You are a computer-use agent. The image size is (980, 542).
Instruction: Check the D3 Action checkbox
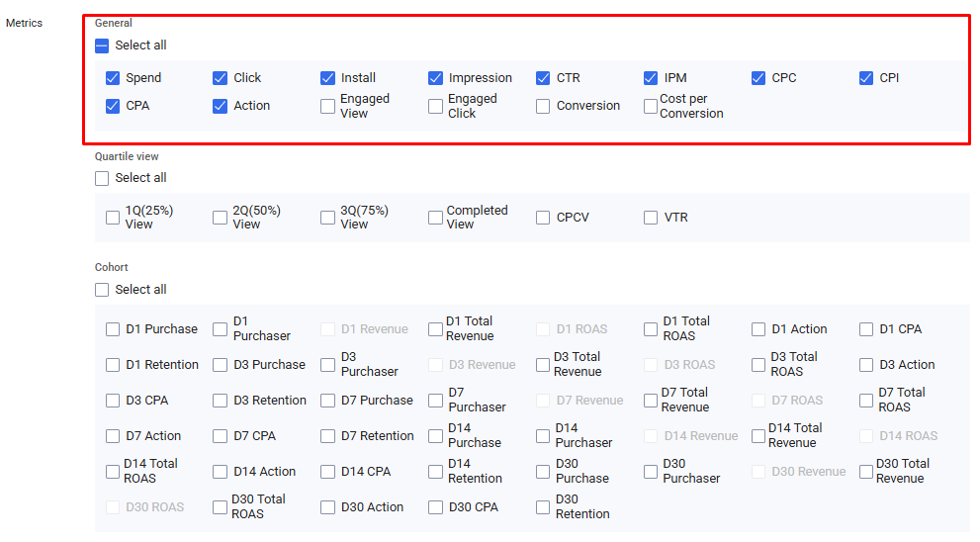coord(866,365)
